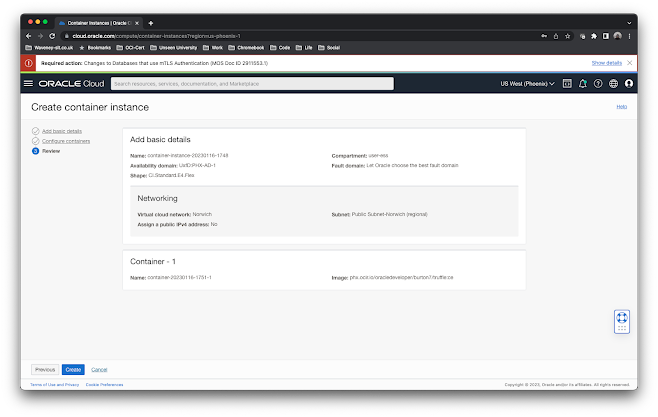Select the Container Instances browser tab
The height and width of the screenshot is (417, 658).
[99, 23]
